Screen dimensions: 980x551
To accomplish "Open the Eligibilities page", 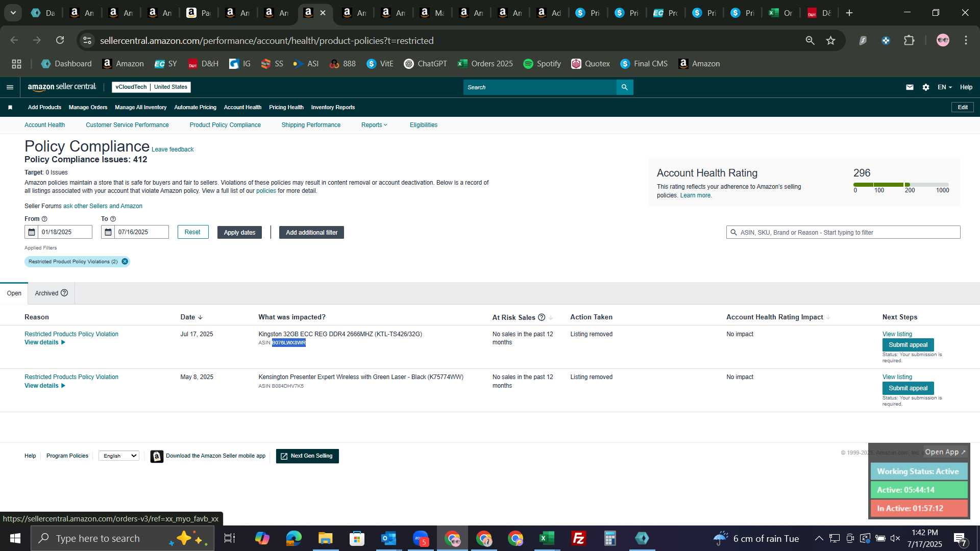I will (x=424, y=125).
